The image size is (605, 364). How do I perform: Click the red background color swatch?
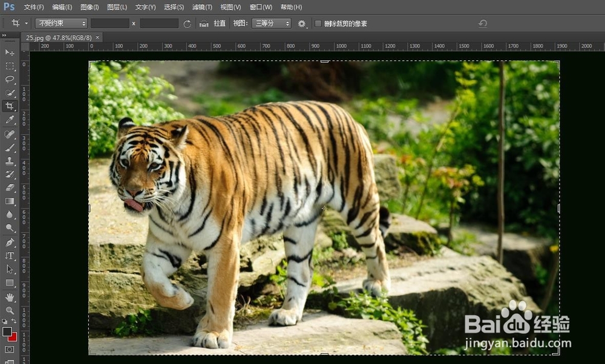[x=13, y=337]
